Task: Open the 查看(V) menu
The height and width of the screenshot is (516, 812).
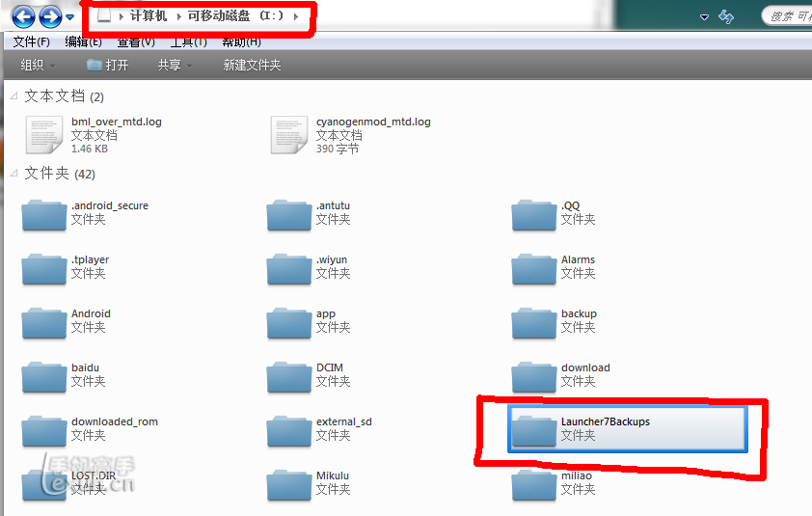Action: (136, 42)
